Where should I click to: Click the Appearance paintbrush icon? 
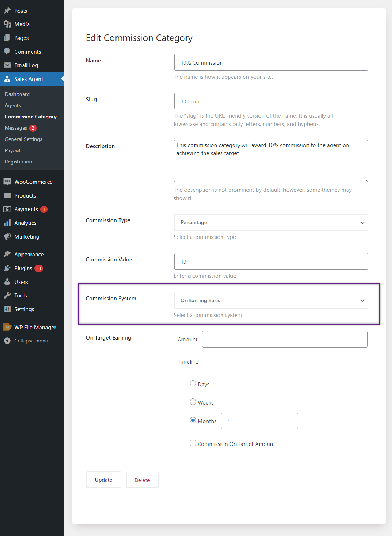click(7, 254)
